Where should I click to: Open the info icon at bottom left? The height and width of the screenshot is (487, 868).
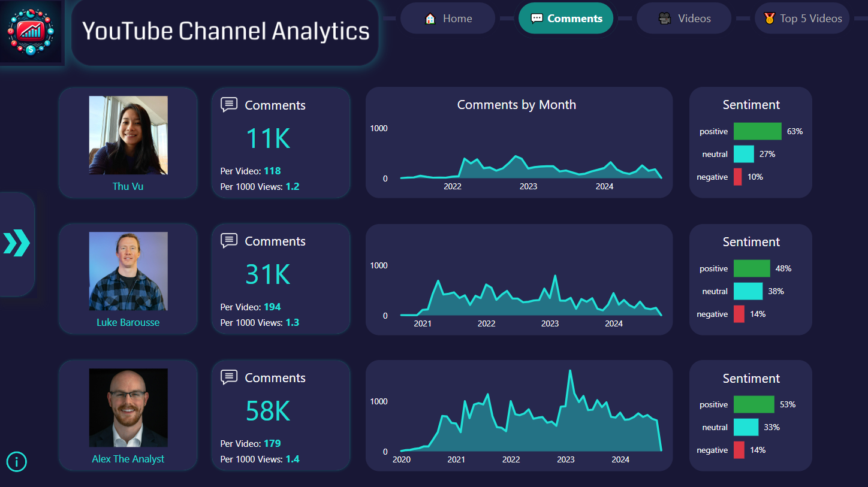pyautogui.click(x=17, y=461)
